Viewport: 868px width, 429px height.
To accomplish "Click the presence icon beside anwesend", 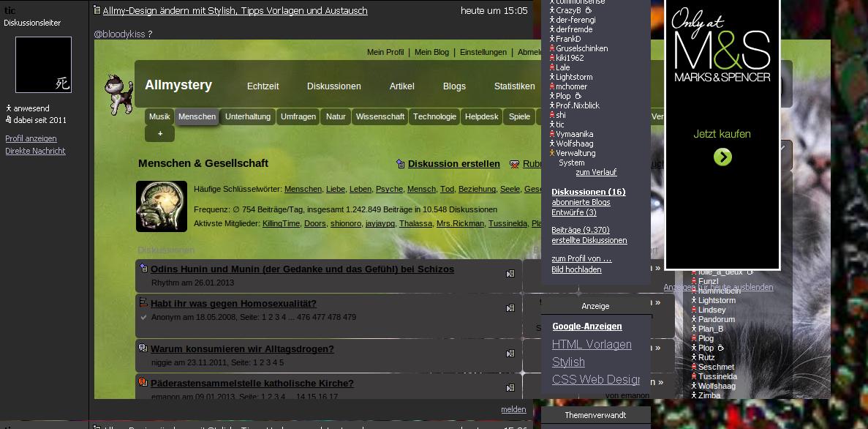I will pos(8,108).
